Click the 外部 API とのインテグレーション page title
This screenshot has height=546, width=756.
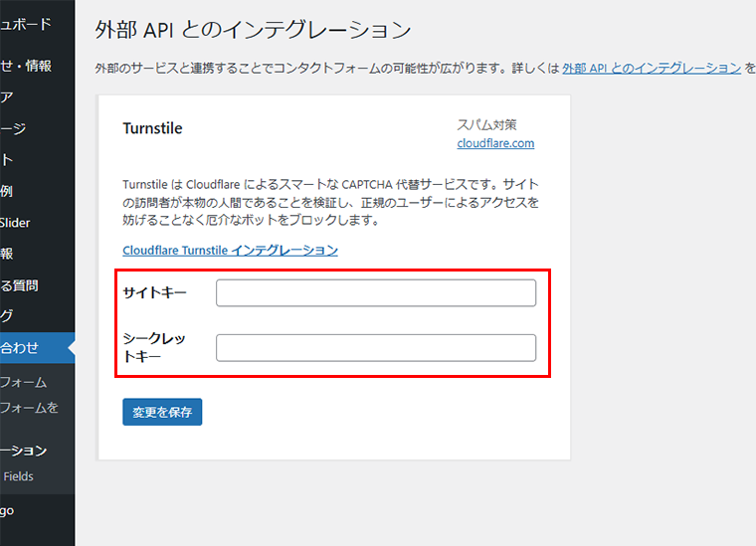[253, 30]
